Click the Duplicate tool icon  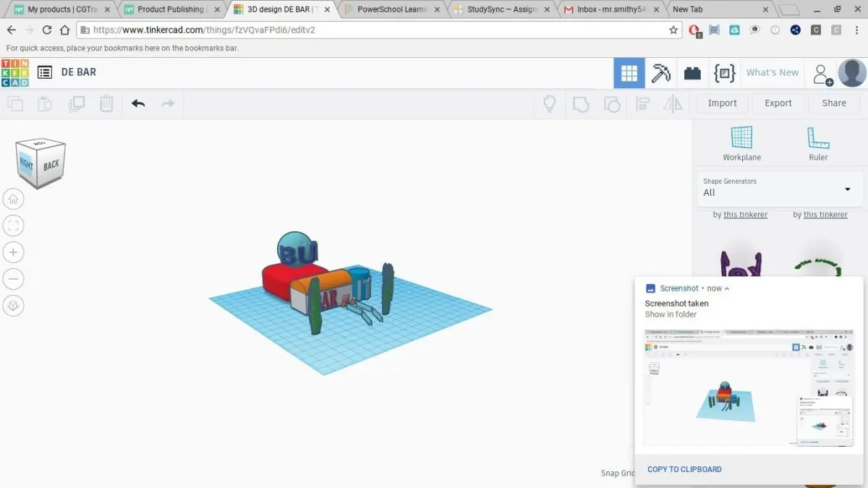tap(76, 103)
